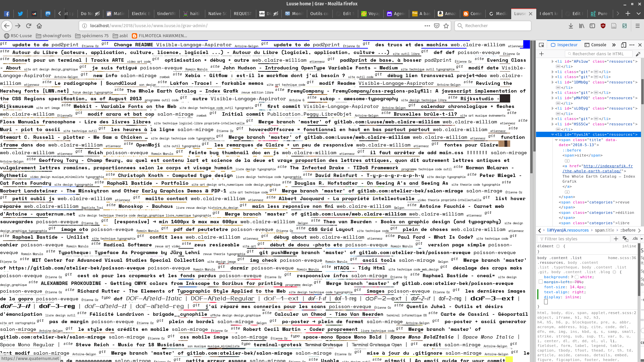Toggle pseudo-class panel icon in styles toolbar
The height and width of the screenshot is (362, 644).
click(x=625, y=239)
